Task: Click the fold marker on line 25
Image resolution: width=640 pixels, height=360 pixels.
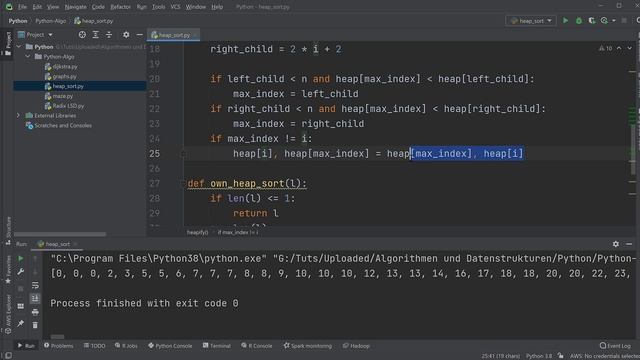Action: tap(183, 154)
